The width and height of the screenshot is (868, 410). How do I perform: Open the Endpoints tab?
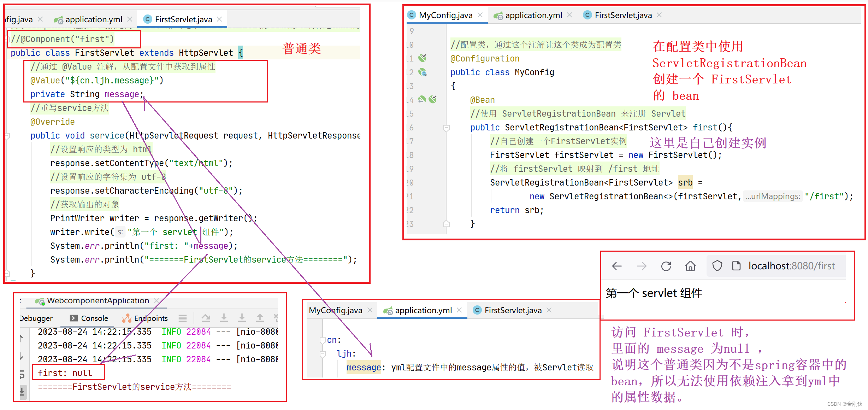coord(145,318)
